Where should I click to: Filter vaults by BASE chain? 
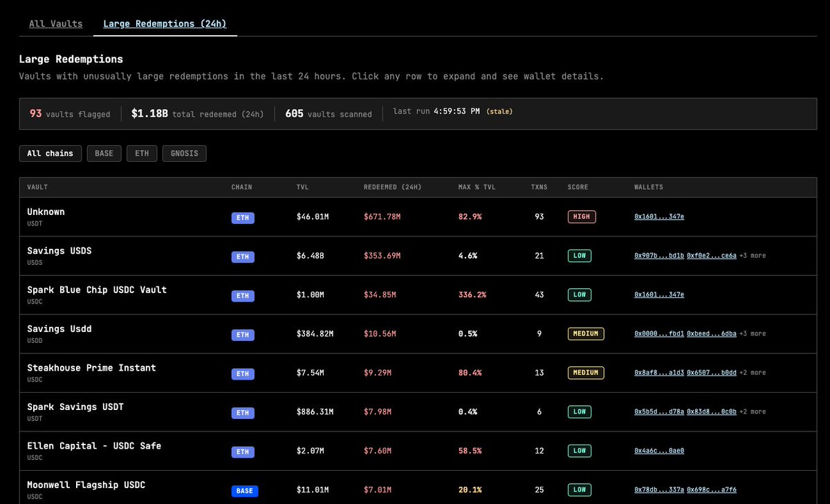coord(104,153)
